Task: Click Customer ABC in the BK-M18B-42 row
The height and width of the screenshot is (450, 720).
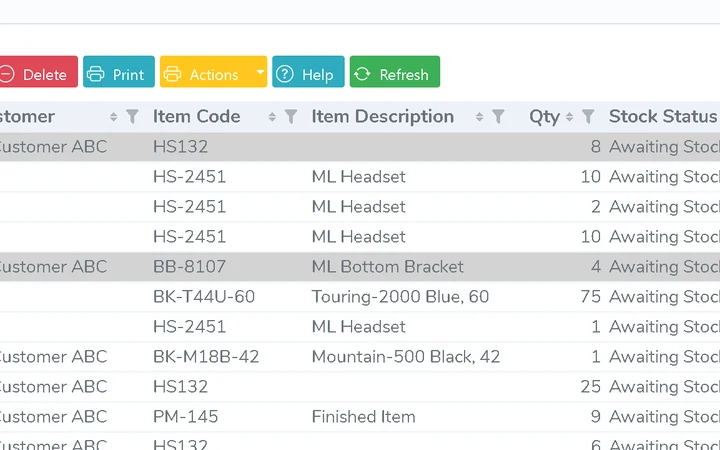Action: pyautogui.click(x=53, y=357)
